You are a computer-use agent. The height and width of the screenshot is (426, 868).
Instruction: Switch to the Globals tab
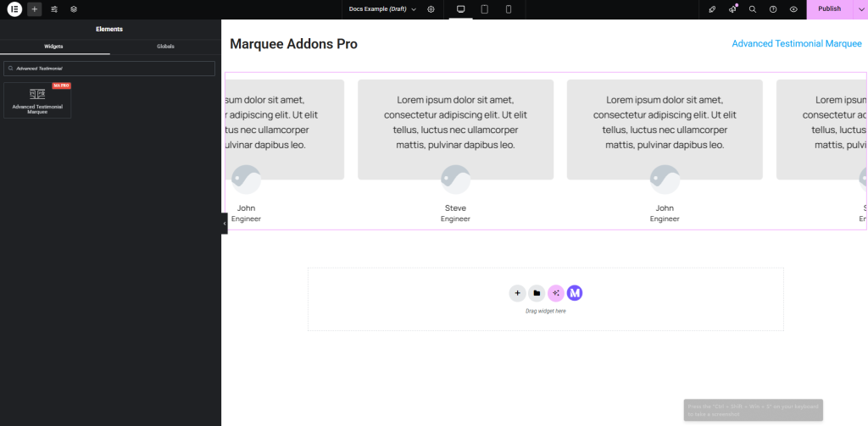[165, 47]
